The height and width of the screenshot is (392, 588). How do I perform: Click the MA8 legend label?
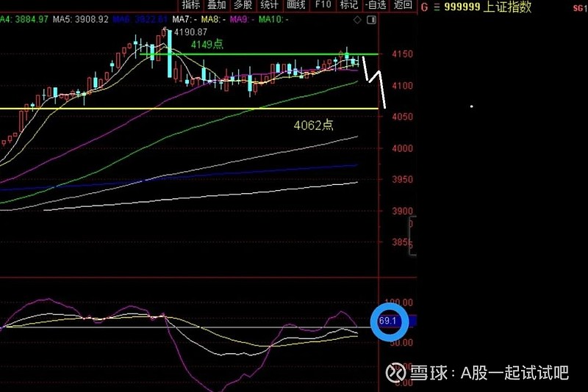pos(213,20)
